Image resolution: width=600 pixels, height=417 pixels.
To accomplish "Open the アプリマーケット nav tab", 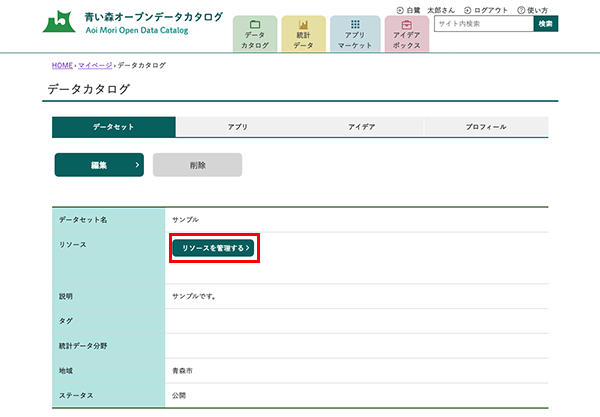I will click(x=355, y=34).
